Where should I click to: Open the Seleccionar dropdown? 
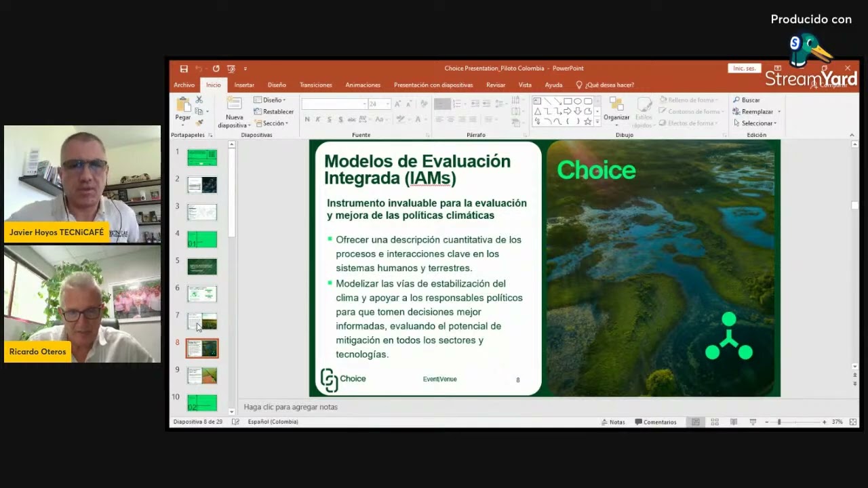(755, 123)
